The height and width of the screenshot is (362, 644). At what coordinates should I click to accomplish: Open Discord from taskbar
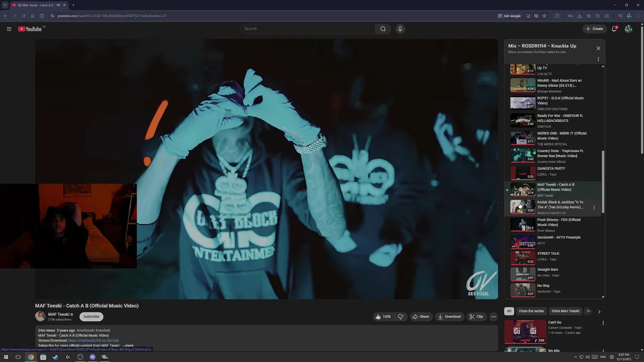tap(93, 357)
